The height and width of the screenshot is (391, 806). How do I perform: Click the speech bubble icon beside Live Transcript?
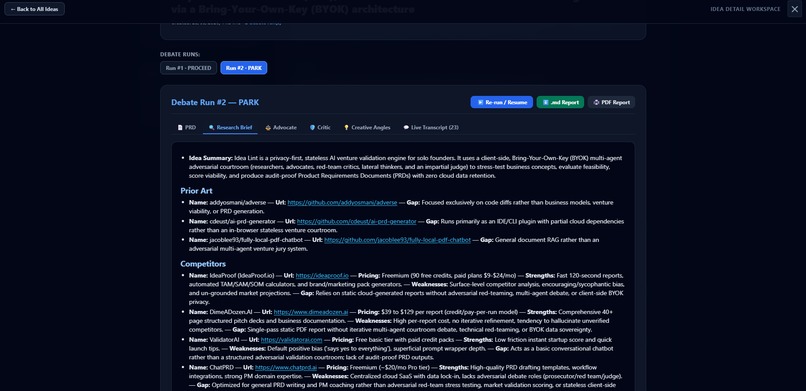point(406,127)
